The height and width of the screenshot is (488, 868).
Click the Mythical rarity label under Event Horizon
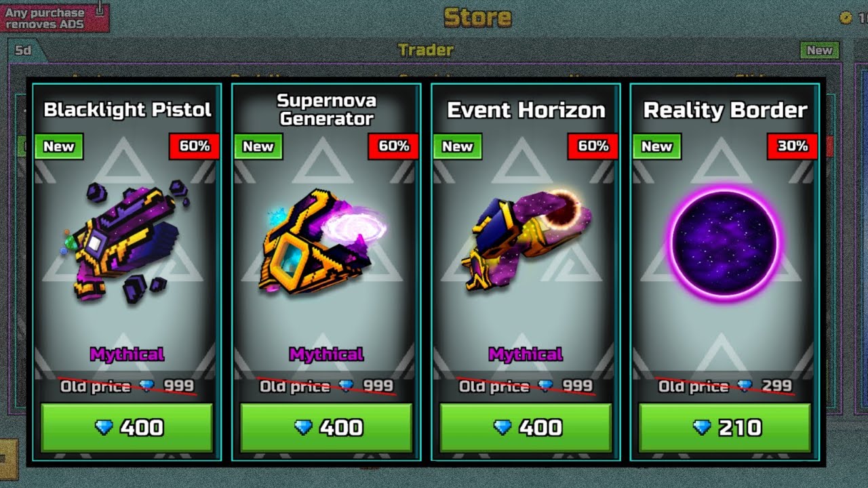[526, 354]
